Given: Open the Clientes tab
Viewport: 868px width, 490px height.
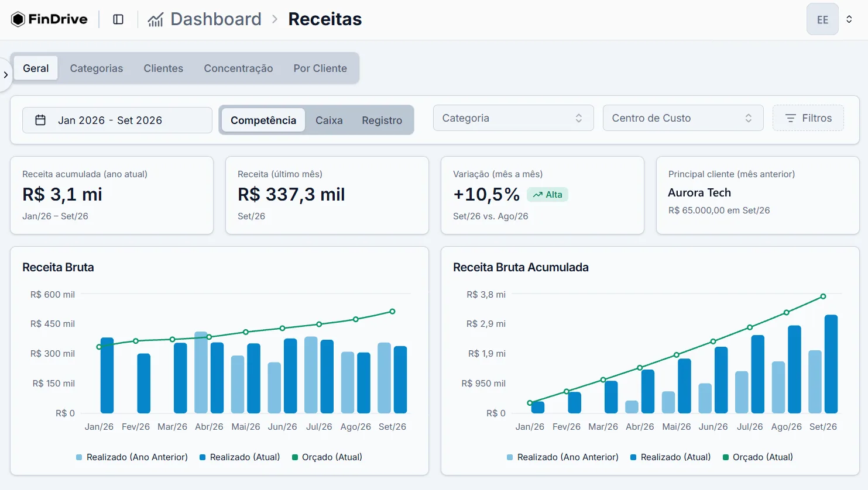Looking at the screenshot, I should click(x=163, y=68).
